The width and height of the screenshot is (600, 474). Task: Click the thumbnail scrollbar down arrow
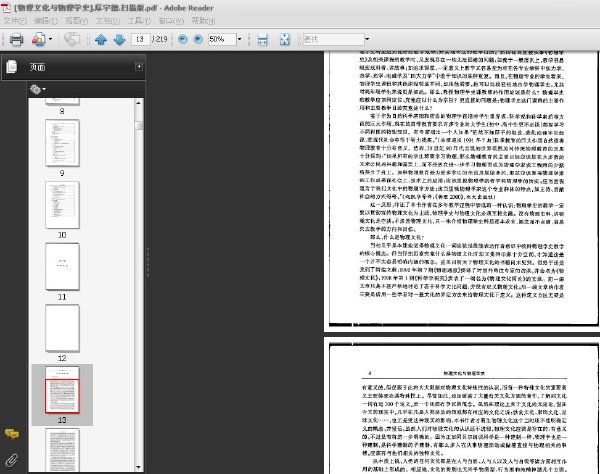139,467
